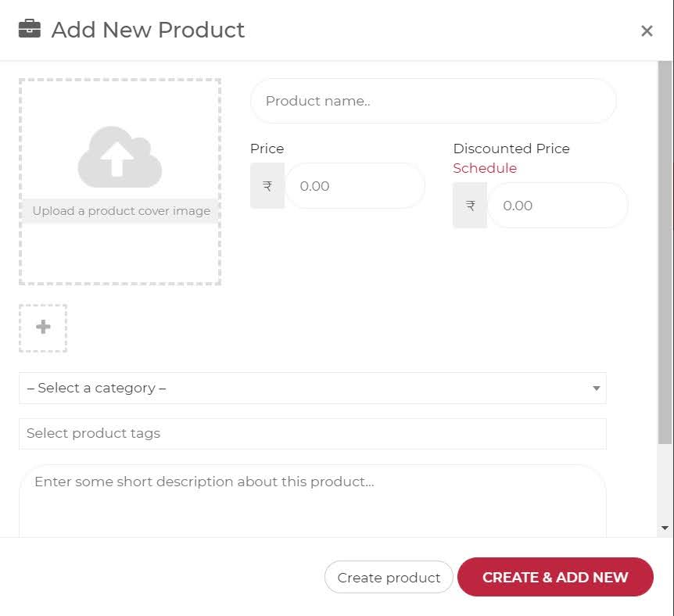Close the Add New Product dialog

pyautogui.click(x=647, y=31)
